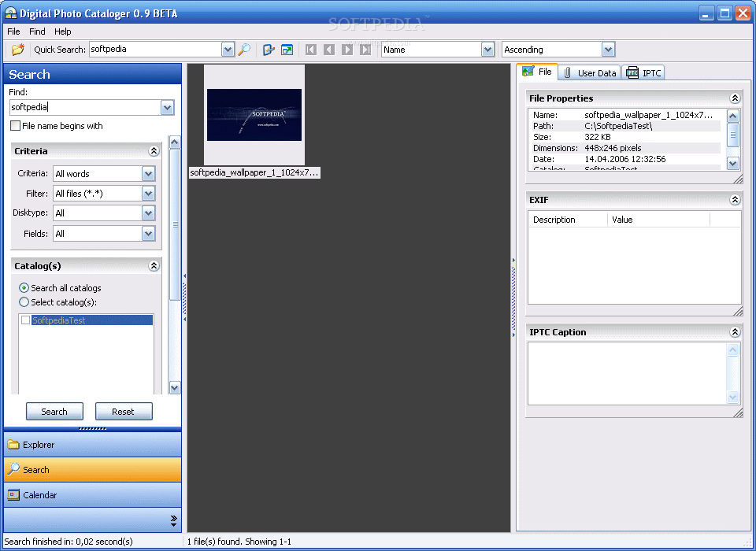Switch to the File properties tab
Image resolution: width=756 pixels, height=551 pixels.
coord(538,72)
